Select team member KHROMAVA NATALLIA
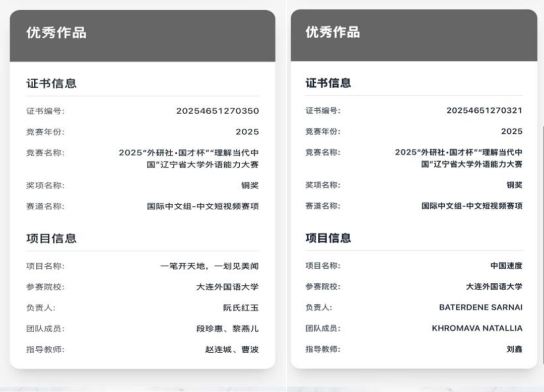Image resolution: width=544 pixels, height=392 pixels. [477, 328]
